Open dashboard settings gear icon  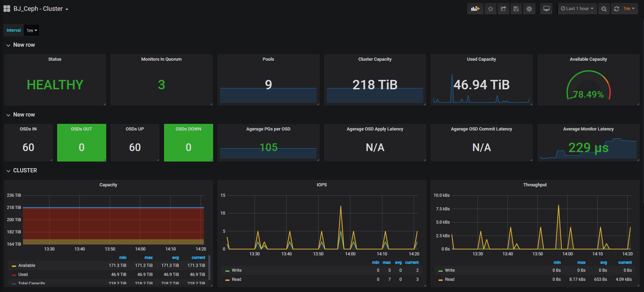point(529,9)
